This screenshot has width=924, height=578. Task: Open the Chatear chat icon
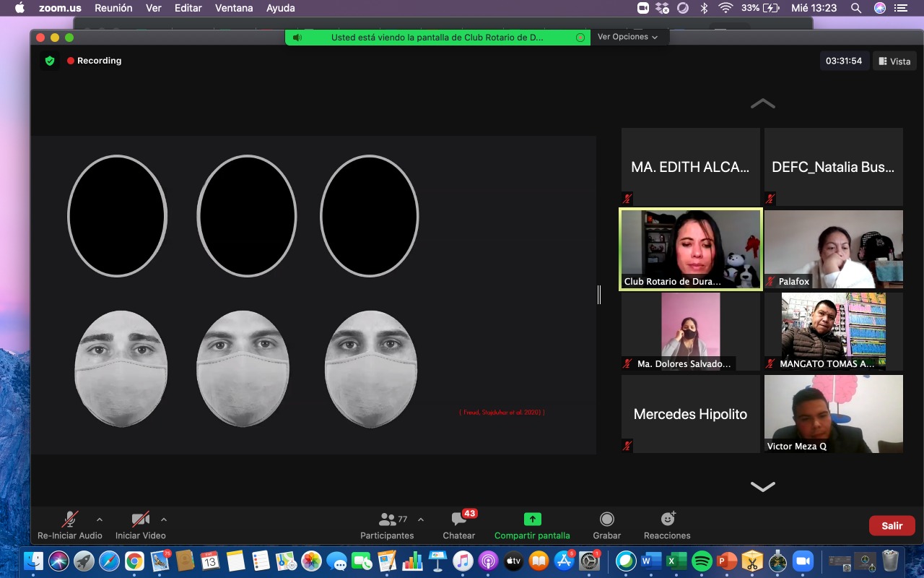(x=458, y=519)
